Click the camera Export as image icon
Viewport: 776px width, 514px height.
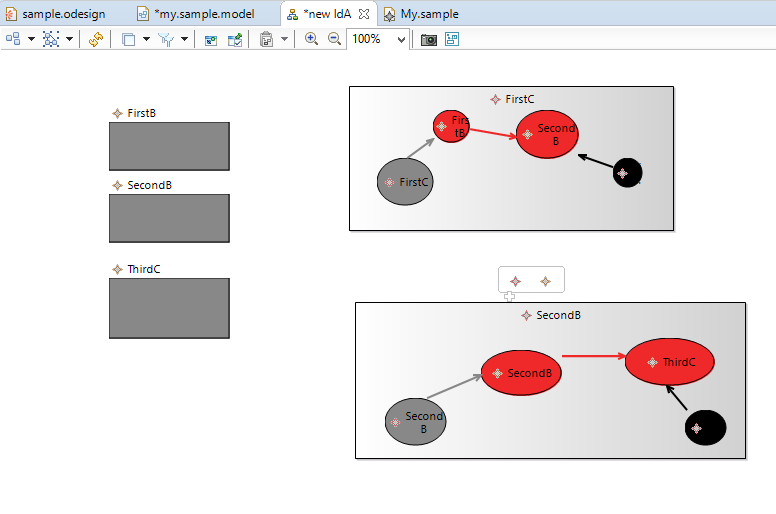click(x=429, y=40)
